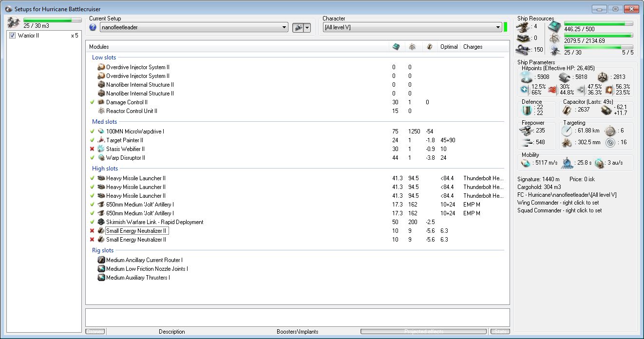The width and height of the screenshot is (644, 339).
Task: Click the blue help icon beside Current Setup
Action: click(x=93, y=27)
